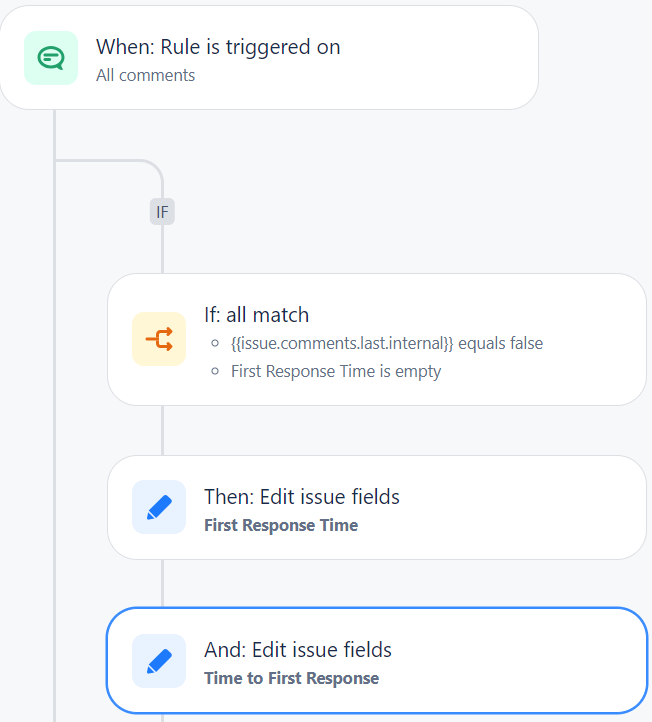Click the bold Time to First Response label

click(291, 678)
